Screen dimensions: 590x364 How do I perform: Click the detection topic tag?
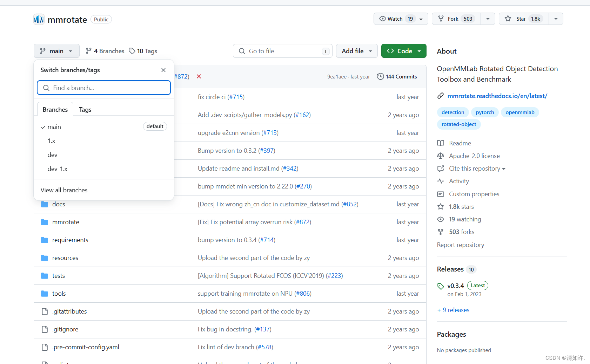453,112
